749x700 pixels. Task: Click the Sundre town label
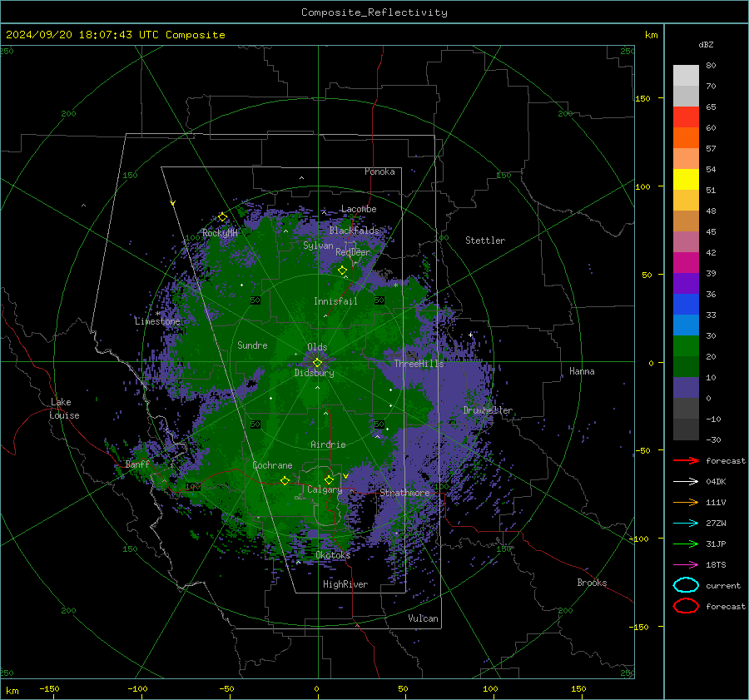pos(252,345)
